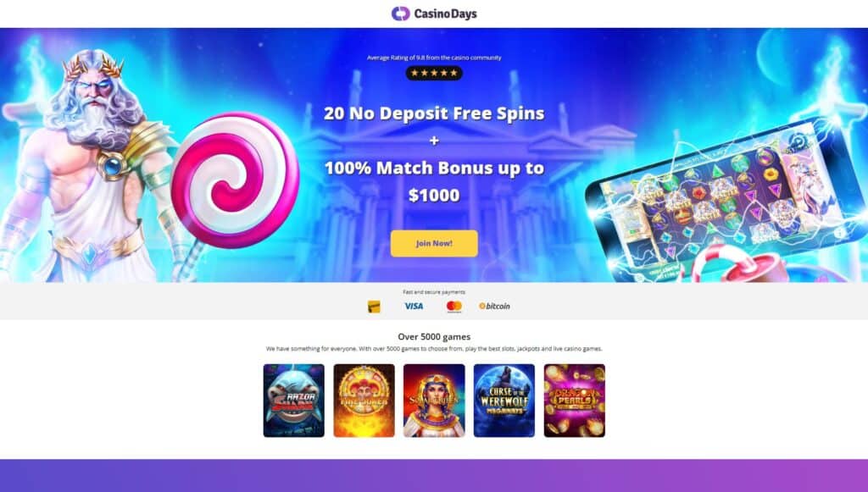Click the Over 5000 games heading

click(434, 337)
